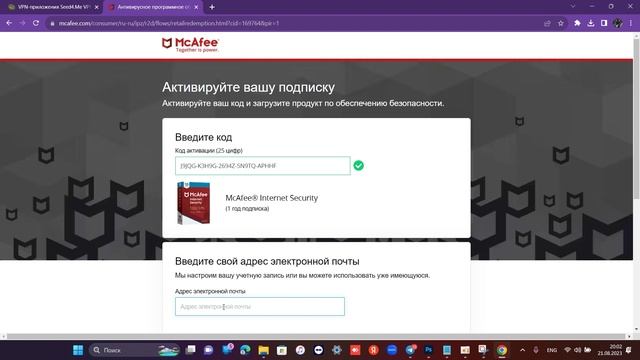Switch to Photoshop in taskbar

click(428, 350)
